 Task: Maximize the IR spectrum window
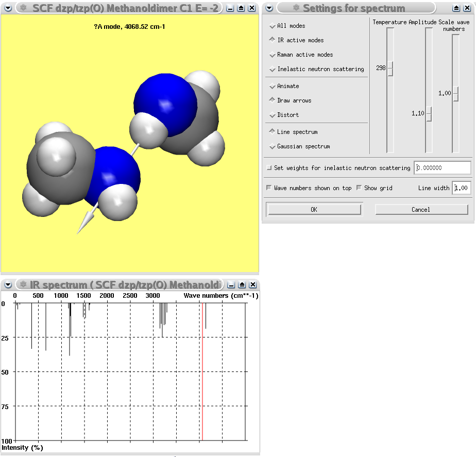click(x=241, y=284)
